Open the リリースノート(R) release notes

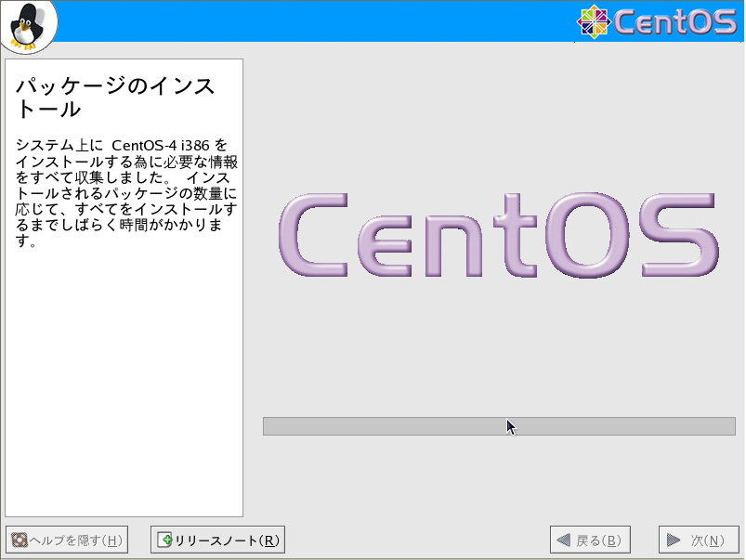(218, 540)
